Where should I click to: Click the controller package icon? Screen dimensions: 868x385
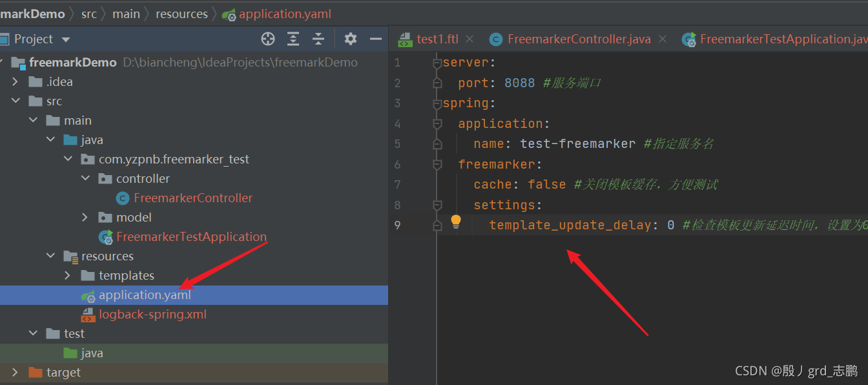tap(105, 179)
